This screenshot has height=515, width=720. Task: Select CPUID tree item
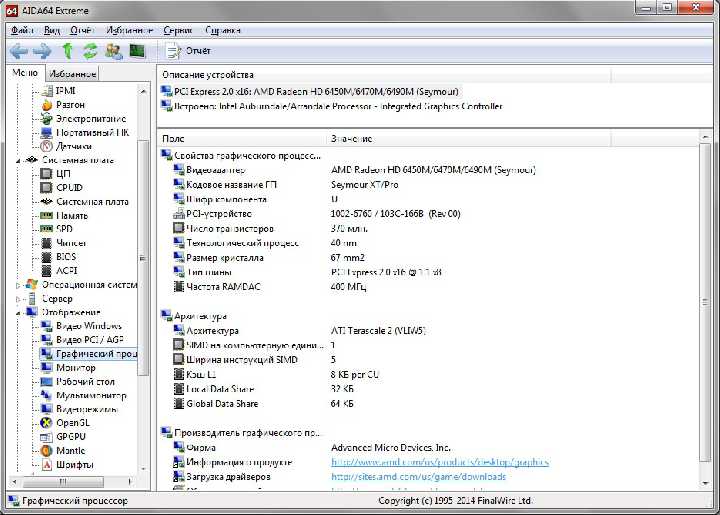pos(62,188)
